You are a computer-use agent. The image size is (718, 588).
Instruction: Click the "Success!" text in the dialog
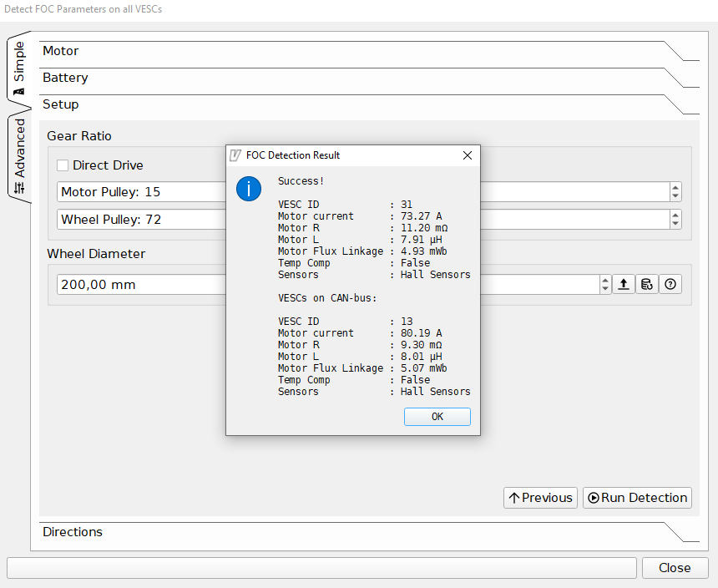coord(301,181)
